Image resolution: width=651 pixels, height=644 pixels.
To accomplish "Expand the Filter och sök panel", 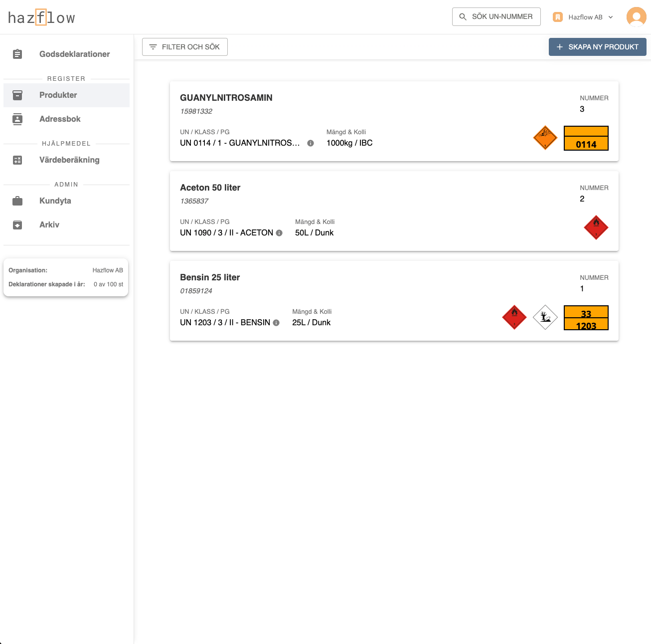I will [185, 47].
